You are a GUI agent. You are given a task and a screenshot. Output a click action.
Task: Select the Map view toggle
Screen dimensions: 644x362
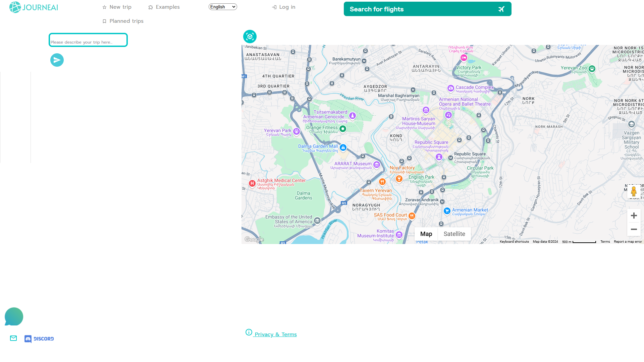pyautogui.click(x=426, y=234)
